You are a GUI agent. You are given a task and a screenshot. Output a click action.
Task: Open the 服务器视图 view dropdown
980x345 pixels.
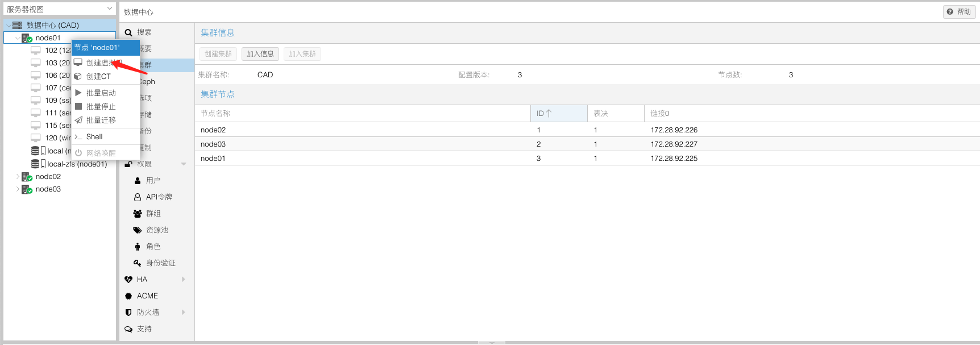tap(110, 9)
